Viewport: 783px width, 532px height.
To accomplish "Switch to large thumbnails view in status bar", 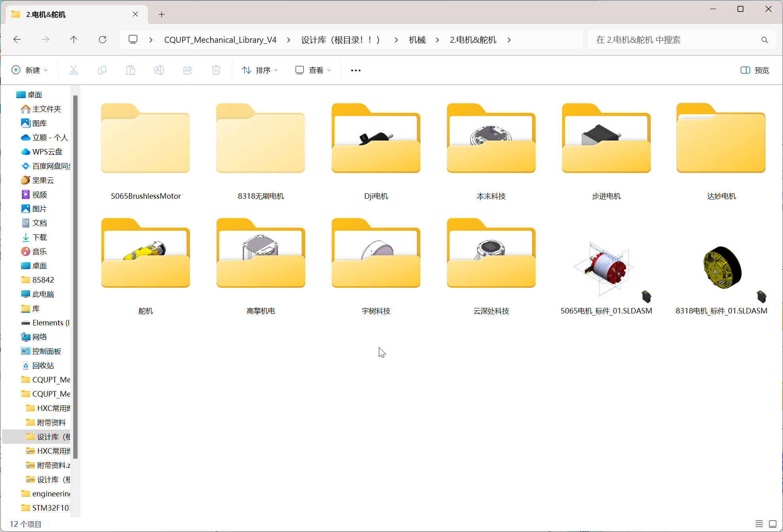I will [x=772, y=524].
